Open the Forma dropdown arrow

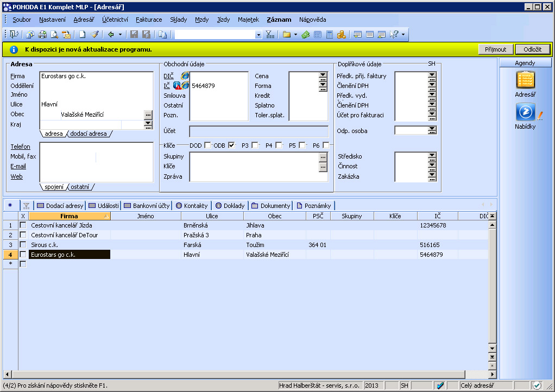(323, 86)
